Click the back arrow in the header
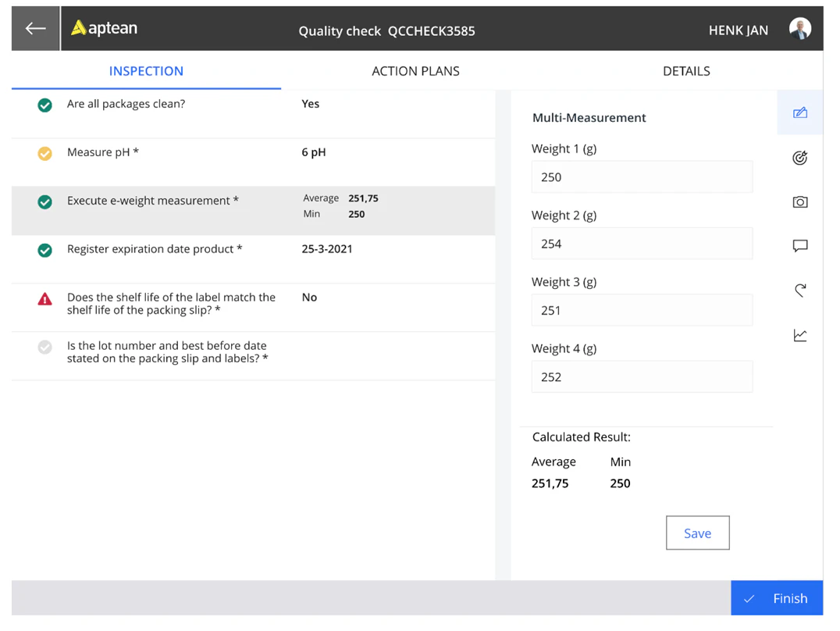 [35, 28]
